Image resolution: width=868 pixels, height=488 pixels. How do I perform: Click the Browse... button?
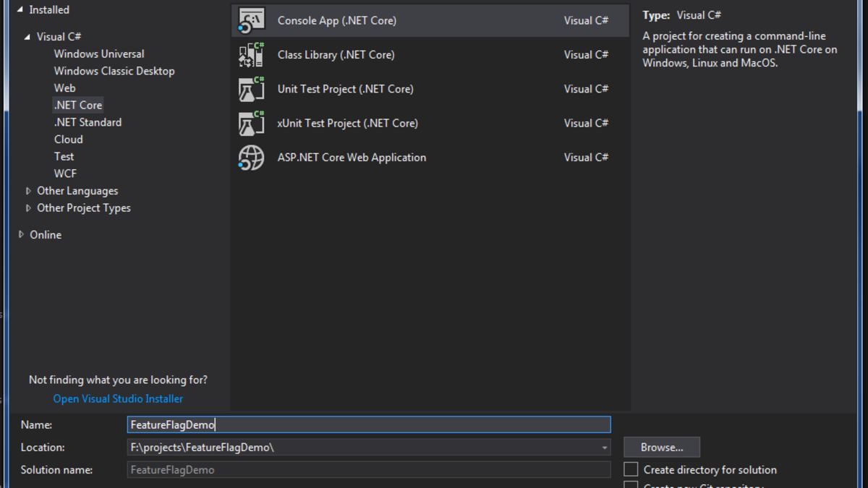[x=662, y=448]
